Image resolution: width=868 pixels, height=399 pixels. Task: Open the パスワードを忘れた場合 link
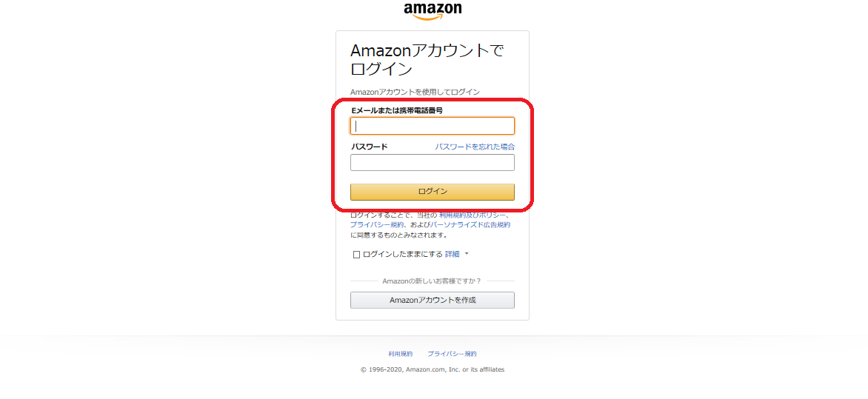[475, 147]
